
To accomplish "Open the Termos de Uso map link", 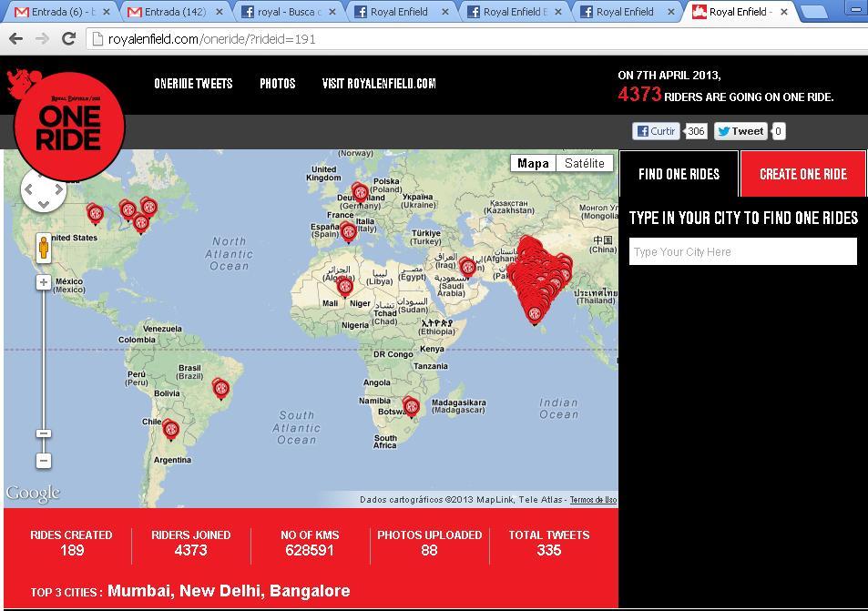I will (594, 500).
